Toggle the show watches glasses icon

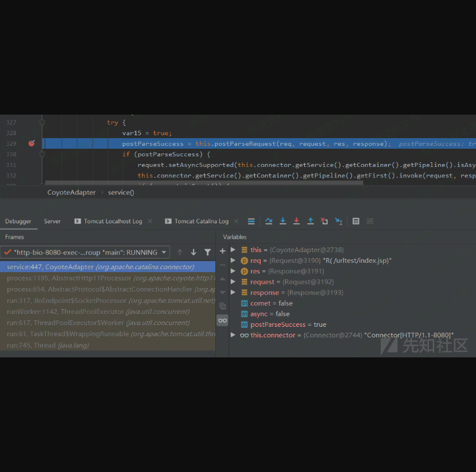tap(222, 320)
